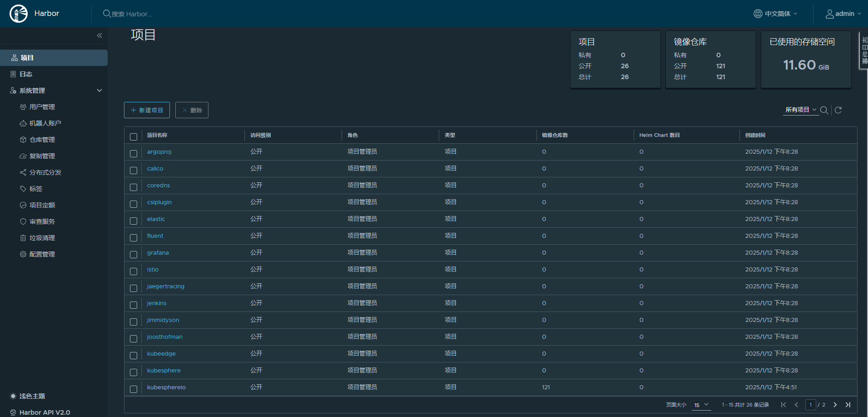Click the 访问级别 column header
Image resolution: width=868 pixels, height=417 pixels.
coord(260,135)
